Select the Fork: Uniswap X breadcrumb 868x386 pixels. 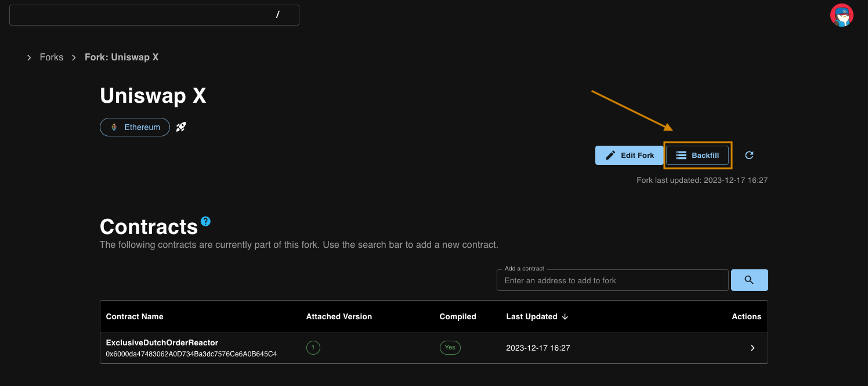(121, 57)
